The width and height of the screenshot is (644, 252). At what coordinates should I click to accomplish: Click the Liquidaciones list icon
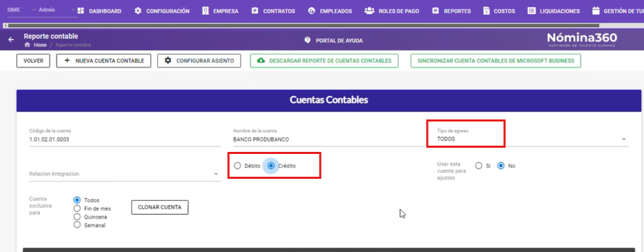click(x=532, y=11)
